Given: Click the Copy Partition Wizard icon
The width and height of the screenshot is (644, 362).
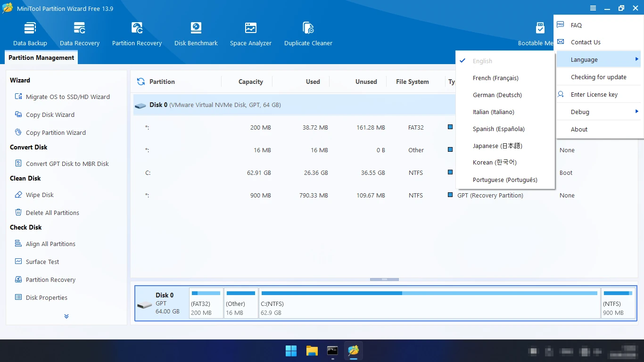Looking at the screenshot, I should pos(18,132).
